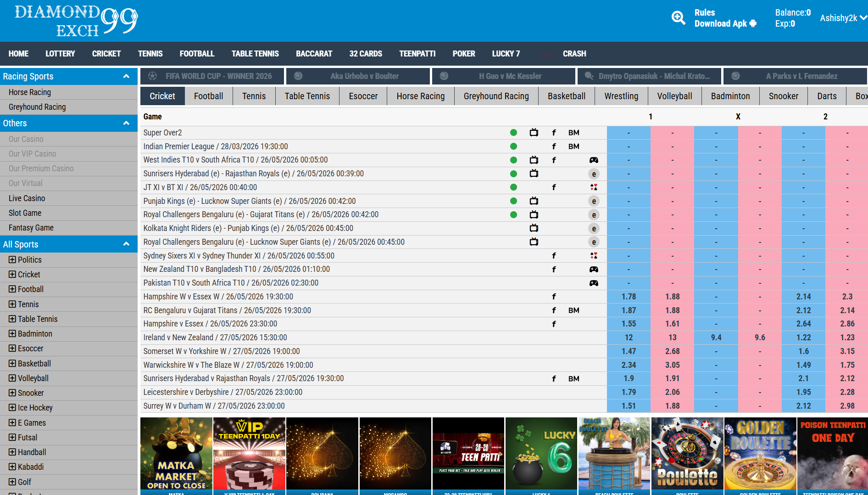Collapse the Racing Sports sidebar section
Image resolution: width=868 pixels, height=495 pixels.
tap(126, 76)
